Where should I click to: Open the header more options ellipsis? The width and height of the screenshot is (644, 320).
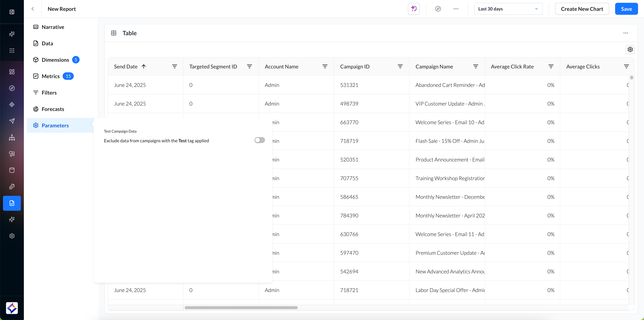click(456, 9)
